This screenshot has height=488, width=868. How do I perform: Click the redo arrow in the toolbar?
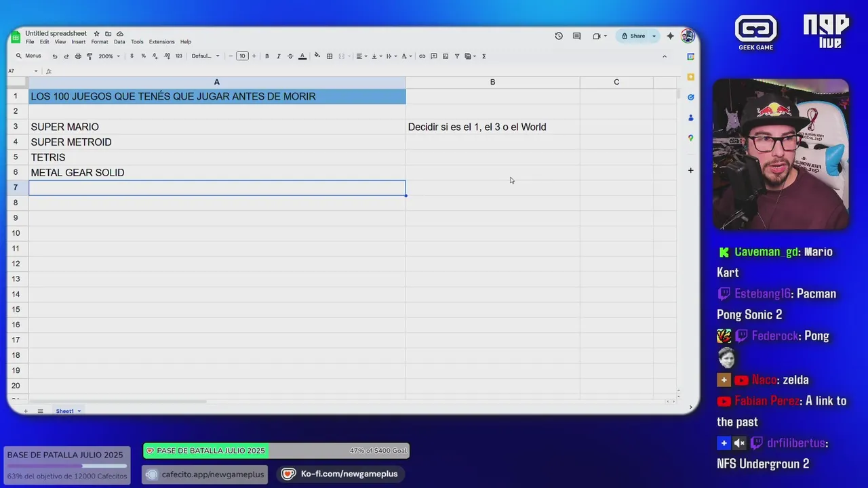pyautogui.click(x=66, y=56)
